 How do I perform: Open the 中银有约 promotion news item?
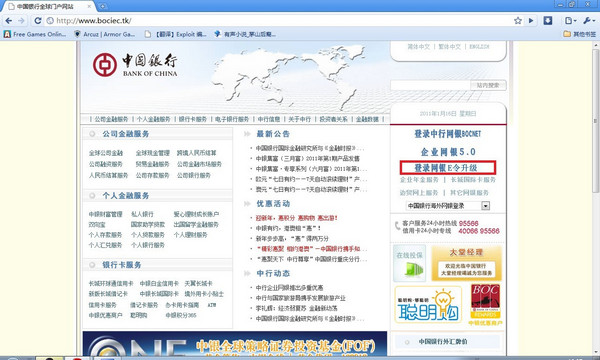289,228
